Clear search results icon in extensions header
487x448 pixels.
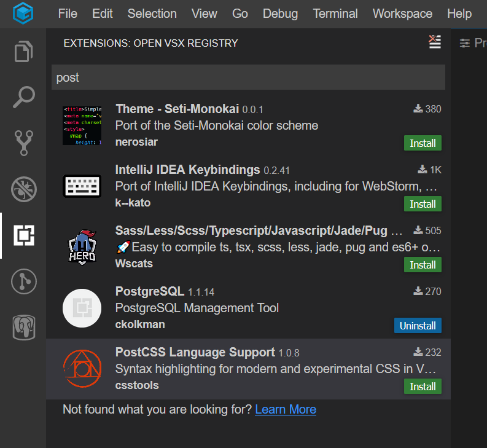[x=435, y=42]
